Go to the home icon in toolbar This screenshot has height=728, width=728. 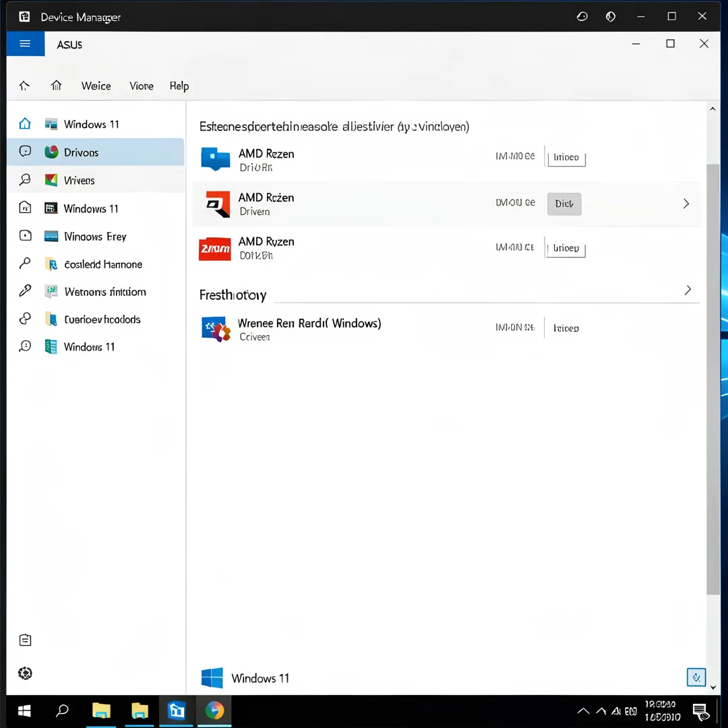click(x=56, y=85)
